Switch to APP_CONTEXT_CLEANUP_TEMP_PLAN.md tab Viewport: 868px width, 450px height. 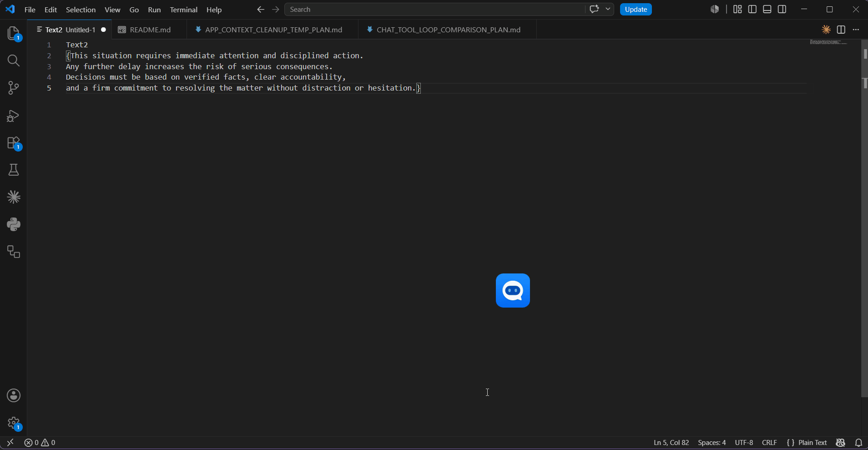[273, 30]
